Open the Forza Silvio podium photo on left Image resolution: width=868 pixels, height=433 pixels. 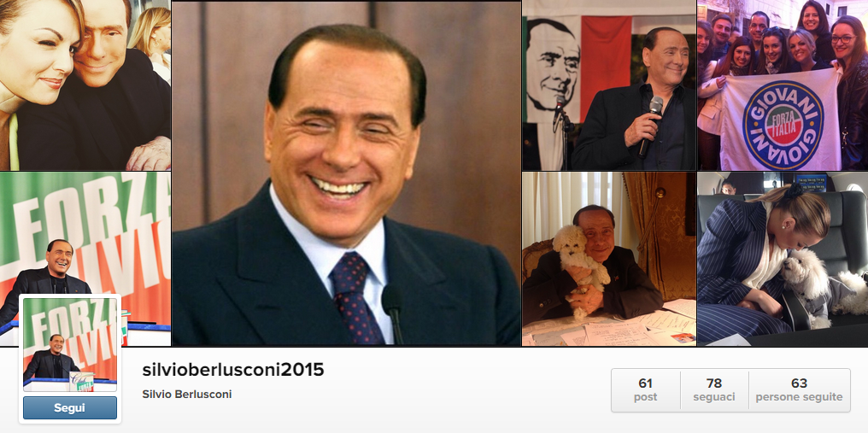(85, 232)
